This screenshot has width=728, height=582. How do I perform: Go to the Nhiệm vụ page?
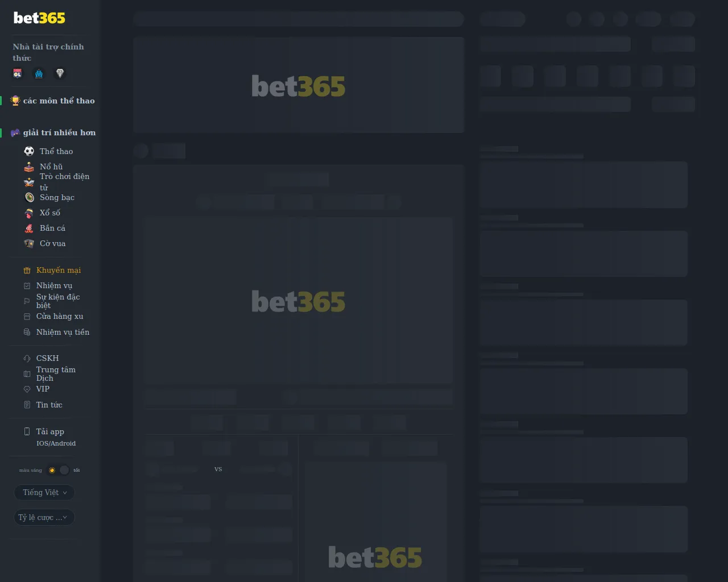click(54, 285)
